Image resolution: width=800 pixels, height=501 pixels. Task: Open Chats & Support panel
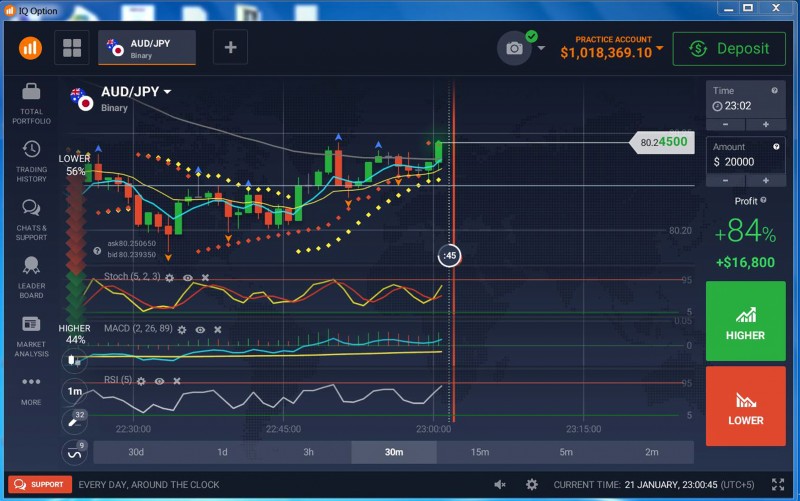point(31,220)
